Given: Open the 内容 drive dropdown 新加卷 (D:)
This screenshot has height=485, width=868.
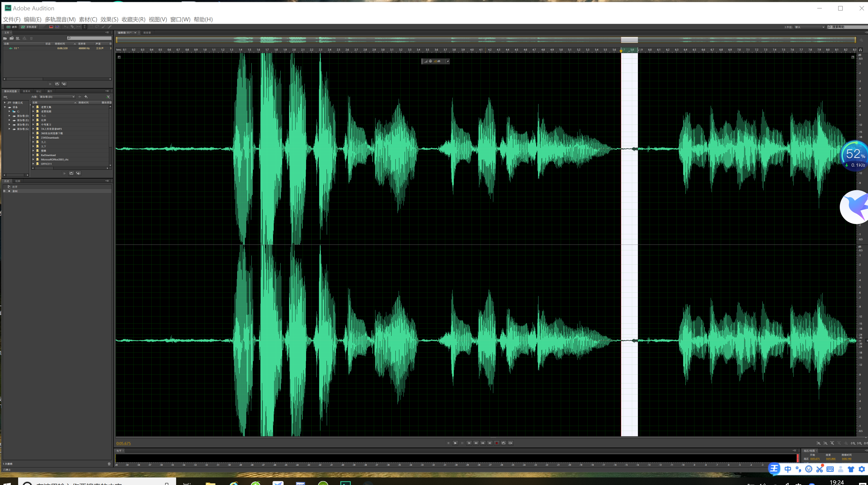Looking at the screenshot, I should 57,97.
